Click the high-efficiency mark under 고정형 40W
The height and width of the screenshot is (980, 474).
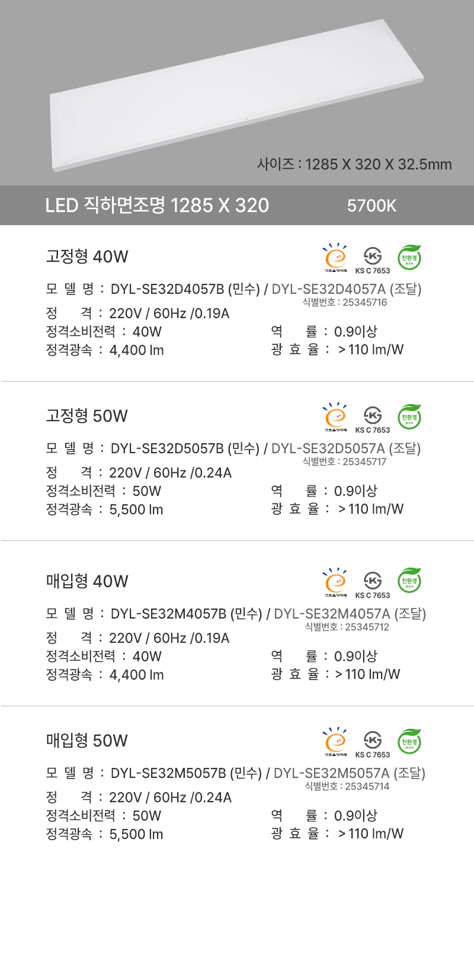[335, 258]
